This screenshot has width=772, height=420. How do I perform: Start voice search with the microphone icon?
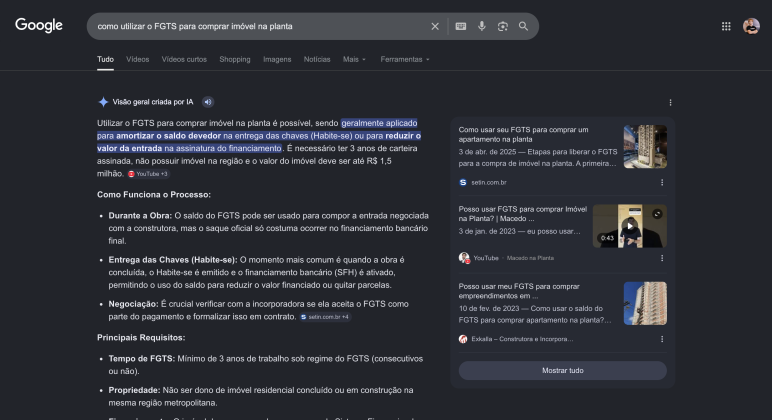point(482,27)
